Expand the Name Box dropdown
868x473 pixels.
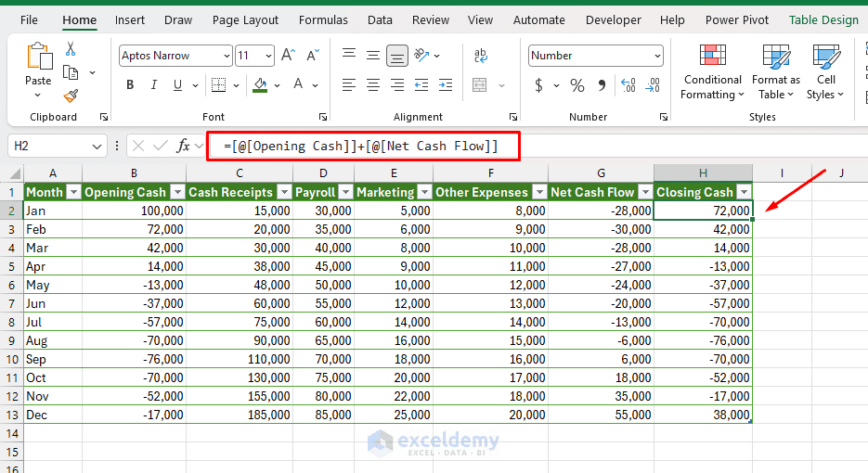pyautogui.click(x=97, y=147)
